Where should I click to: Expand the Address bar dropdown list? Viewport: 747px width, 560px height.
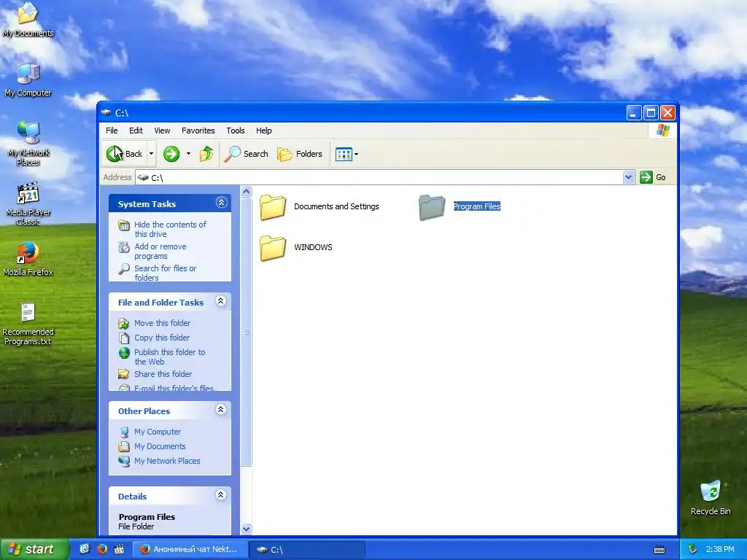[x=628, y=177]
